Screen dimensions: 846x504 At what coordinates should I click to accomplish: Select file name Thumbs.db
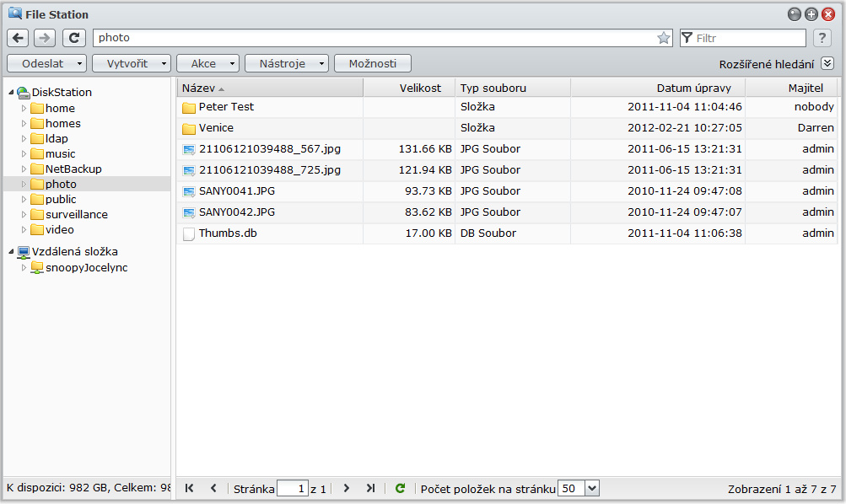pos(228,233)
